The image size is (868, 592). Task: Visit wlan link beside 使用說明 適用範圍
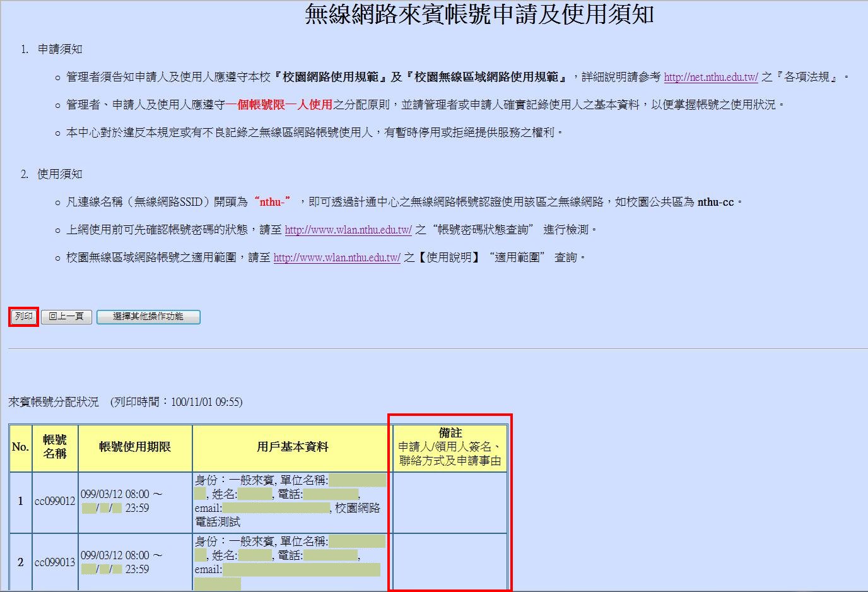coord(337,258)
